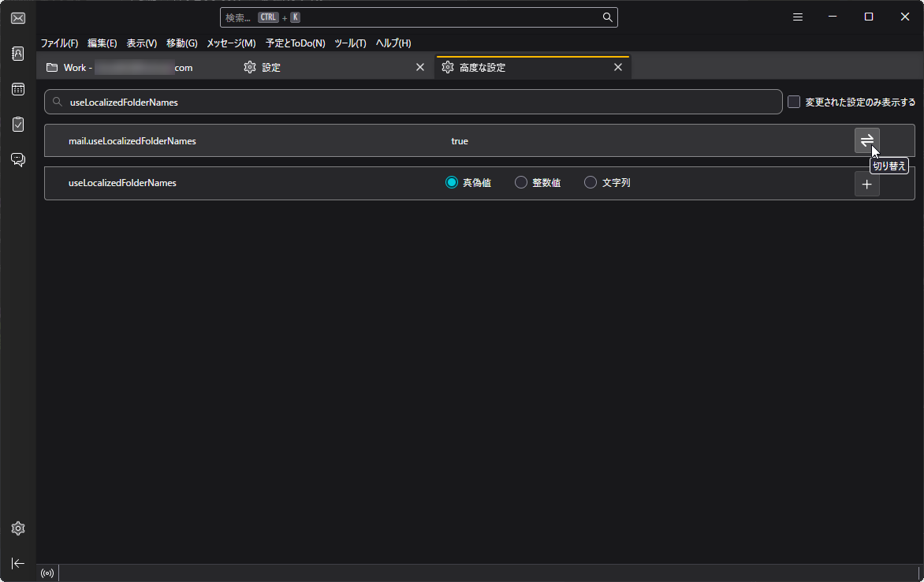Open the application hamburger menu
Image resolution: width=924 pixels, height=582 pixels.
coord(797,17)
